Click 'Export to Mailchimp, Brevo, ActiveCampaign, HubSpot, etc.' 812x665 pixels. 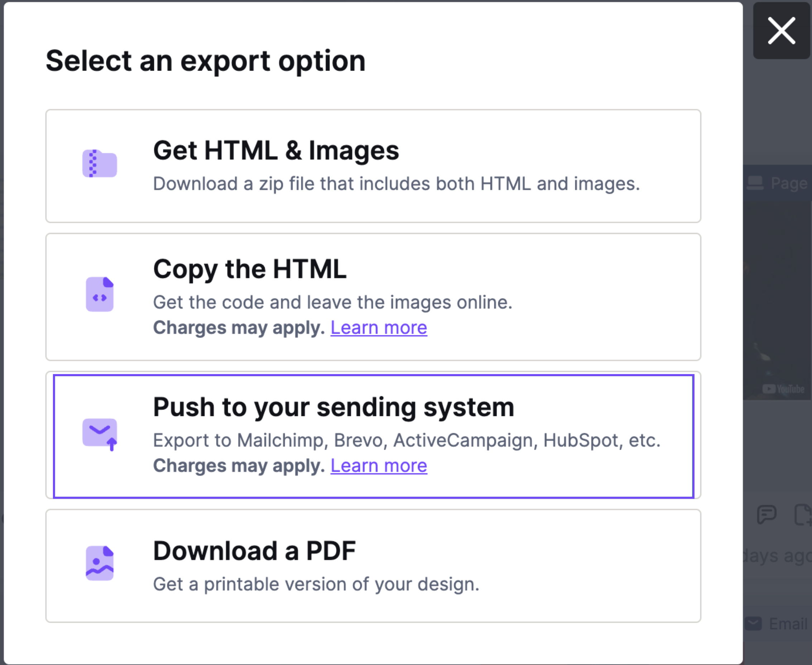coord(407,440)
